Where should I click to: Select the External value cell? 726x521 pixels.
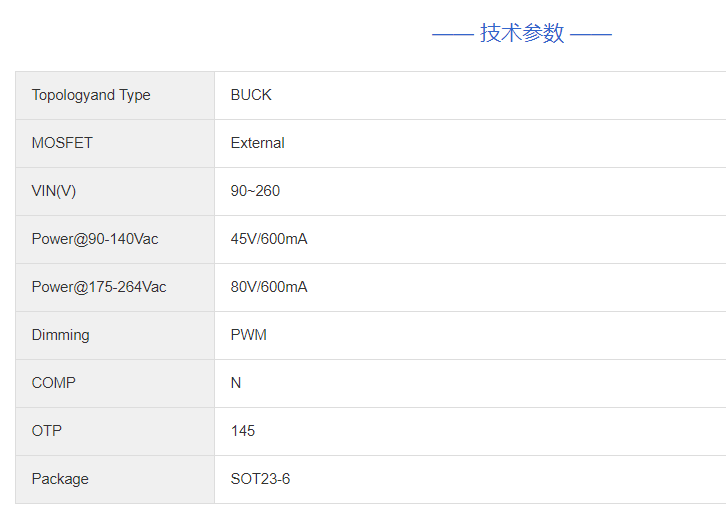coord(258,143)
